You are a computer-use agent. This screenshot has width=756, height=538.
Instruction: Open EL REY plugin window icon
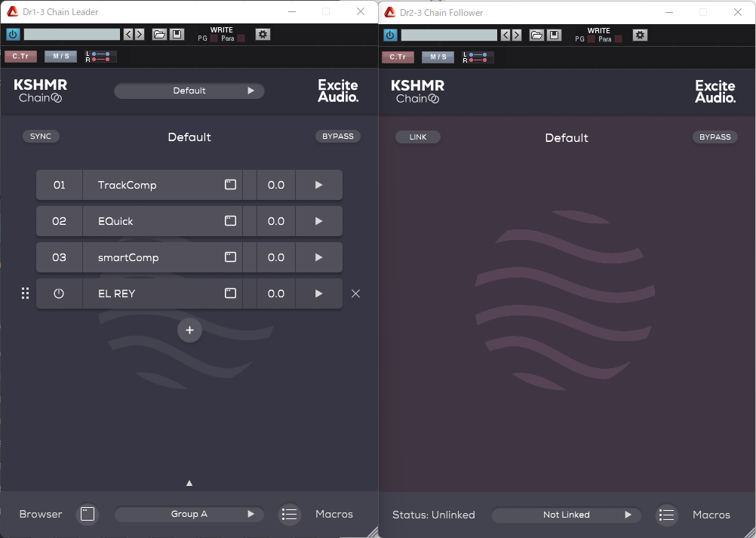230,293
